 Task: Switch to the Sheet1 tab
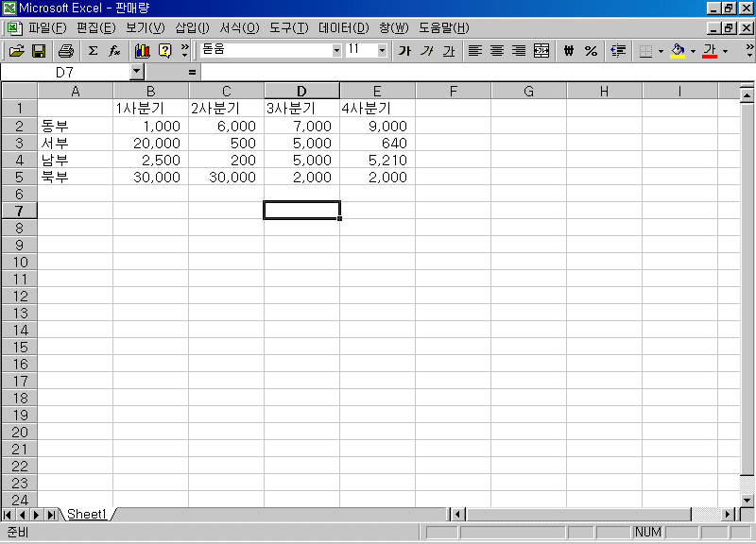[86, 514]
